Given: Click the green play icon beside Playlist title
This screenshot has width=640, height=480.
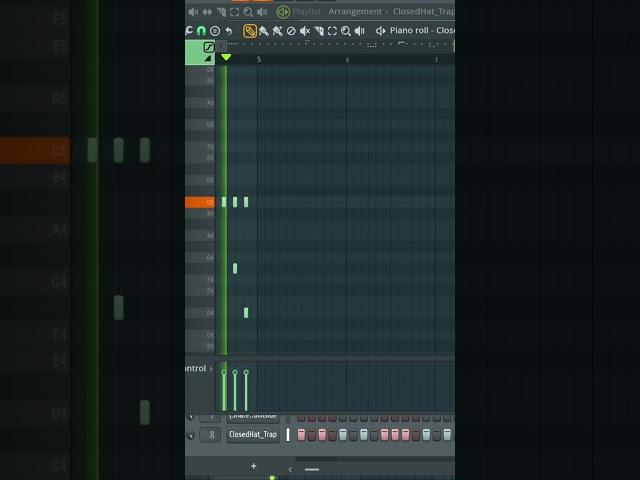Looking at the screenshot, I should [282, 12].
